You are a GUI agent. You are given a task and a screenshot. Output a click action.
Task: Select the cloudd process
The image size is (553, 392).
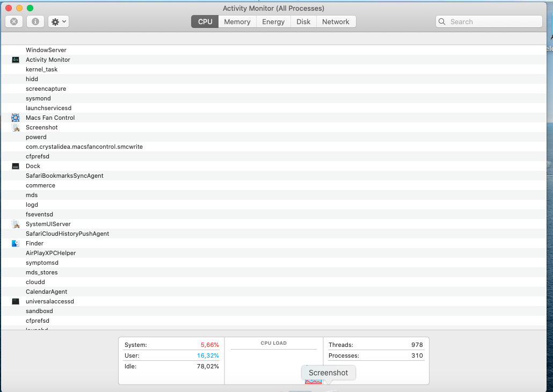35,282
